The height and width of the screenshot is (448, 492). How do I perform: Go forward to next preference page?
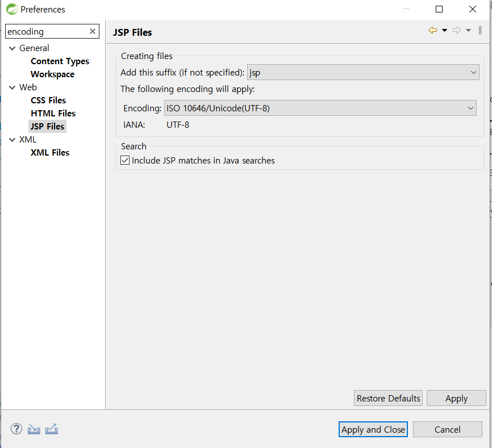(457, 30)
